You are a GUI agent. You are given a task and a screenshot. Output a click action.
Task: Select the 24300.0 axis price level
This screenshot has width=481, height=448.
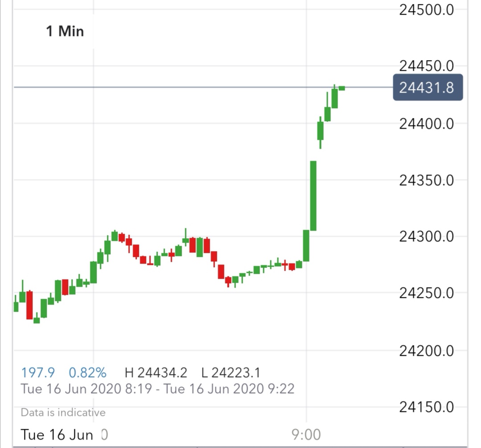tap(426, 236)
